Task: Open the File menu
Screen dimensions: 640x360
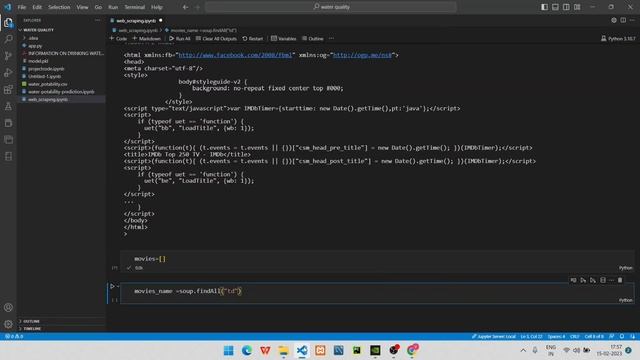Action: (22, 7)
